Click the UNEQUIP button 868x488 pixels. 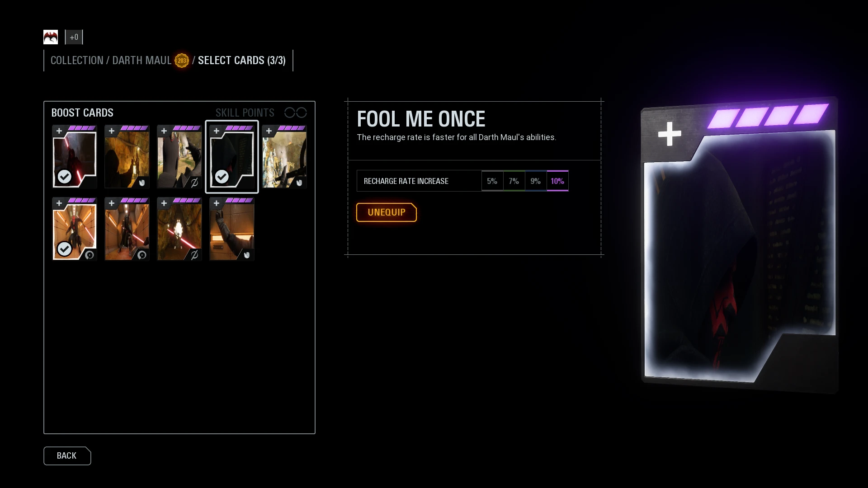point(387,212)
